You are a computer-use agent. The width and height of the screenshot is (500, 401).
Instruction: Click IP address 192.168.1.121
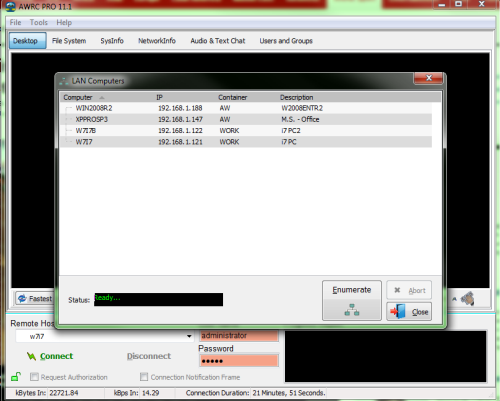click(180, 142)
